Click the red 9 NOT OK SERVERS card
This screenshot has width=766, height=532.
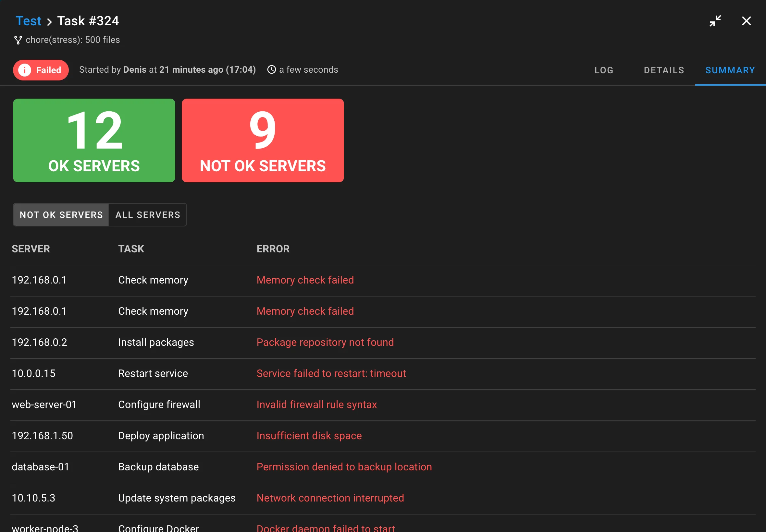click(x=263, y=140)
